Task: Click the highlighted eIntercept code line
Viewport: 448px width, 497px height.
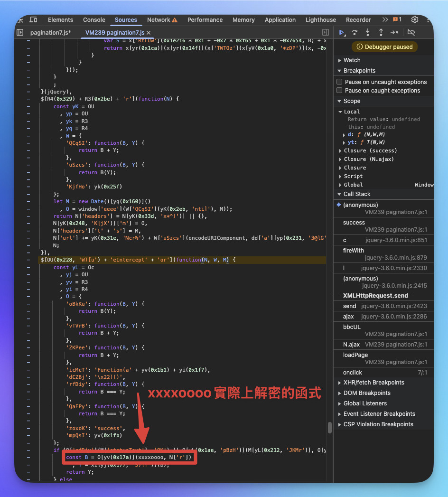Action: [182, 260]
